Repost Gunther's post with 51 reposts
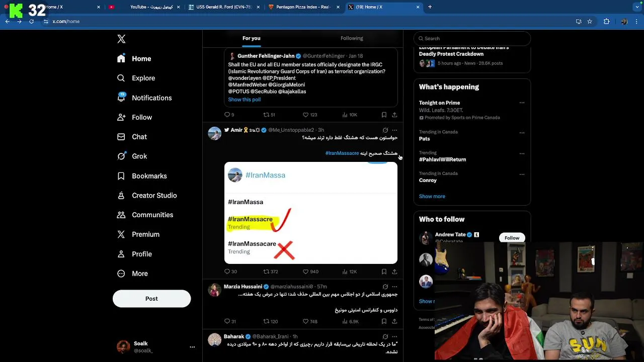 pyautogui.click(x=269, y=115)
